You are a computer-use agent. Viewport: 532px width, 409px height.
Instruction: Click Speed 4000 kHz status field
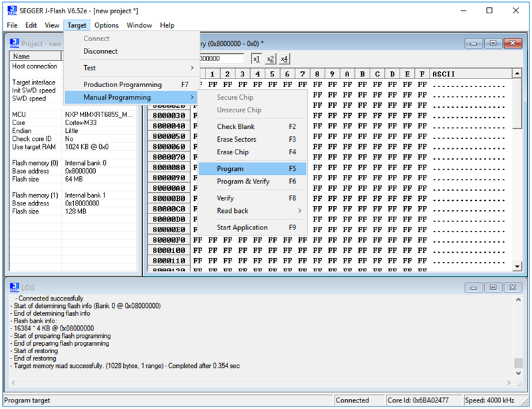(491, 400)
